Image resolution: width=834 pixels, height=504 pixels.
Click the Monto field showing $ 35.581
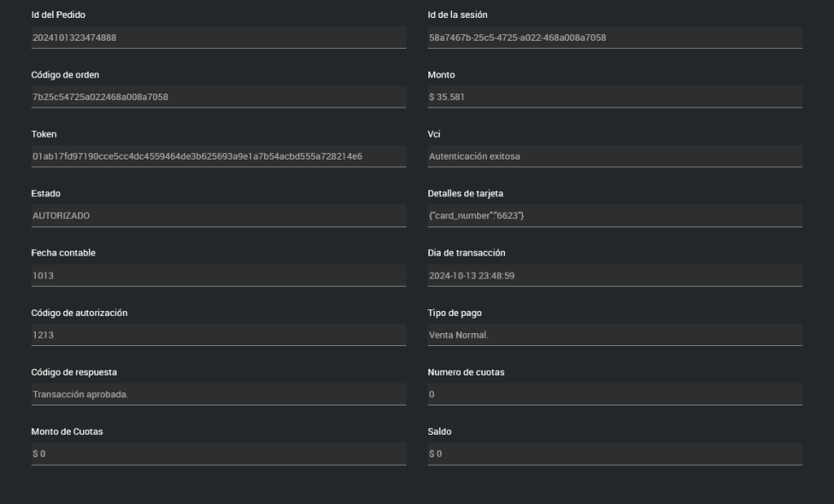615,97
